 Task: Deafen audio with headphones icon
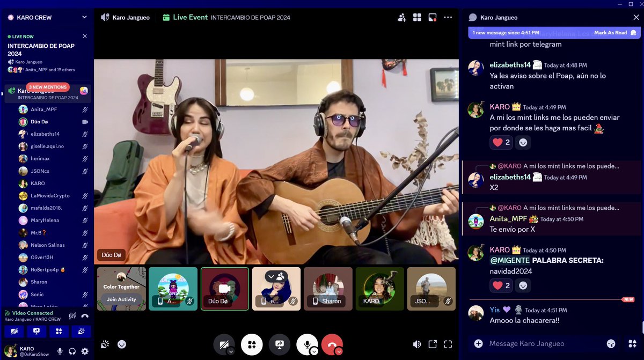coord(72,351)
